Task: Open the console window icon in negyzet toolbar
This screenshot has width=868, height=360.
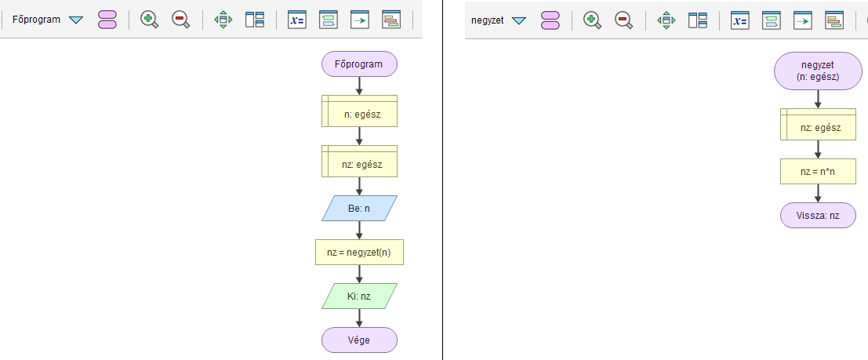Action: coord(771,20)
